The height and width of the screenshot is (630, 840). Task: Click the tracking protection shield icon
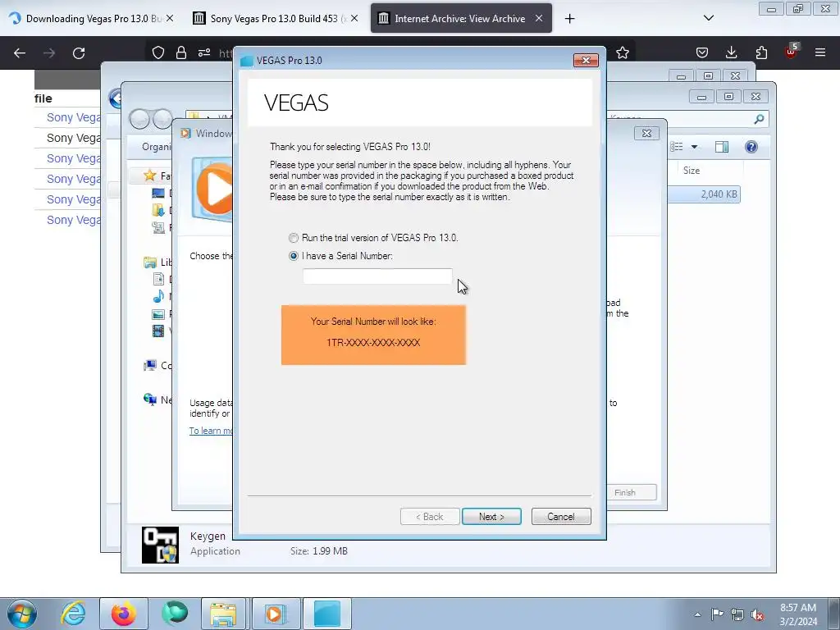click(x=158, y=52)
